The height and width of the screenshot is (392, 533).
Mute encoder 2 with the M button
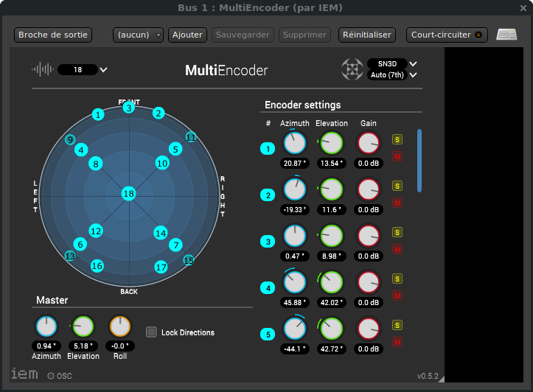click(397, 203)
